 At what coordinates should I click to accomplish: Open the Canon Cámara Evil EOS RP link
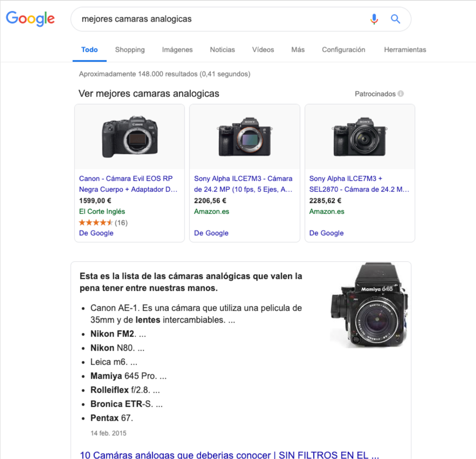(128, 184)
